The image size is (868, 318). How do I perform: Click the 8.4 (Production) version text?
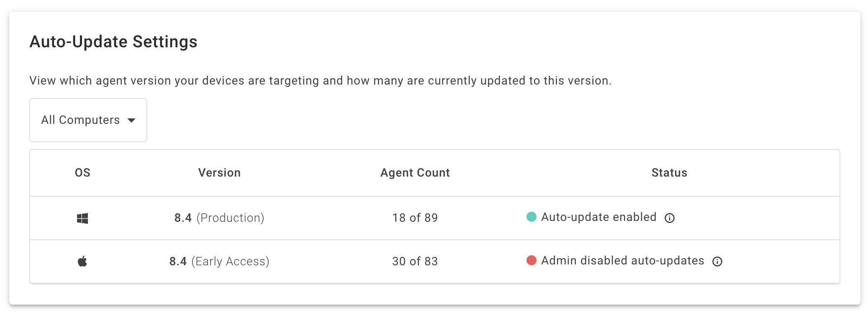pos(219,218)
